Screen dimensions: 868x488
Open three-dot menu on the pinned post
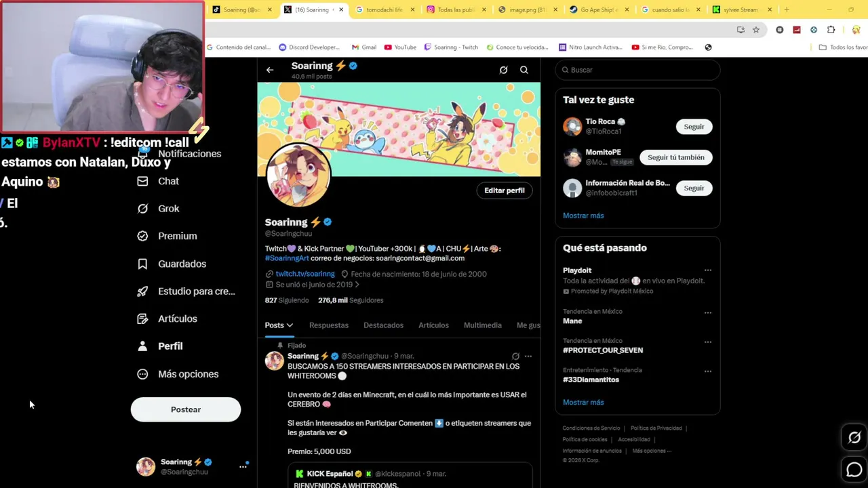point(528,356)
